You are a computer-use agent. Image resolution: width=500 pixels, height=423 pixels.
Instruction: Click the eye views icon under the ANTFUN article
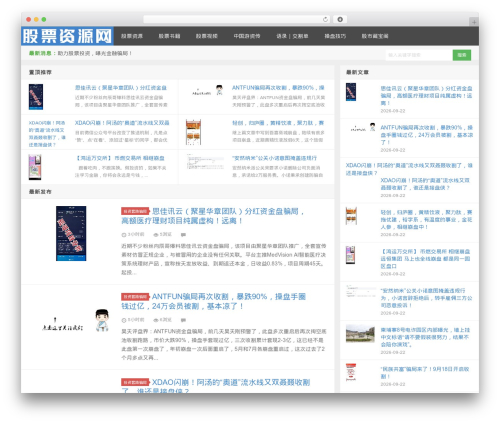155,320
